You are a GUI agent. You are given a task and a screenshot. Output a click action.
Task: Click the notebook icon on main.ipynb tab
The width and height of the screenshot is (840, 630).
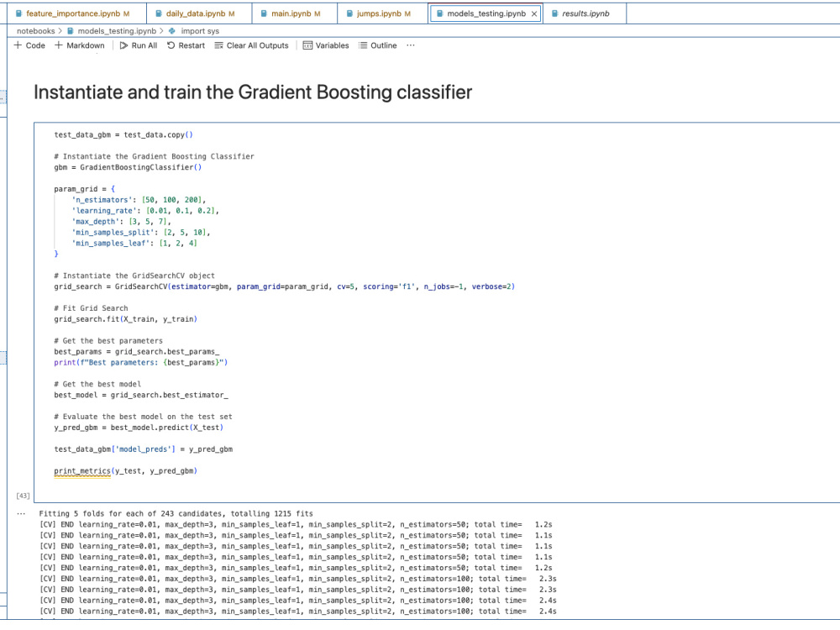[264, 13]
